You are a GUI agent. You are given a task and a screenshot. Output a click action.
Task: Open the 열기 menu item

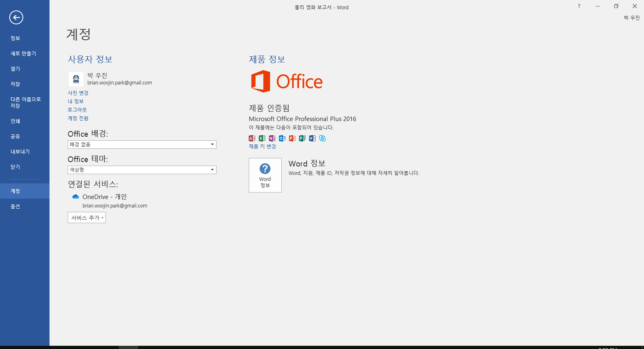point(25,69)
